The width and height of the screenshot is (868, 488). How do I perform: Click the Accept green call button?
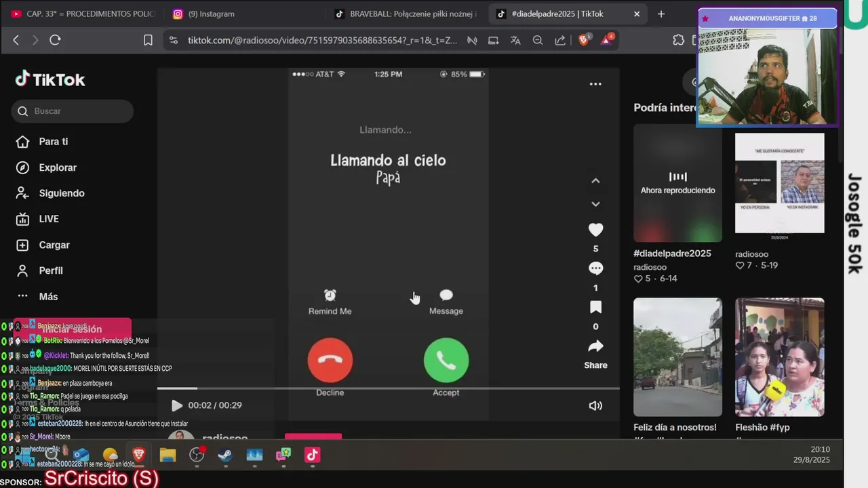[446, 360]
